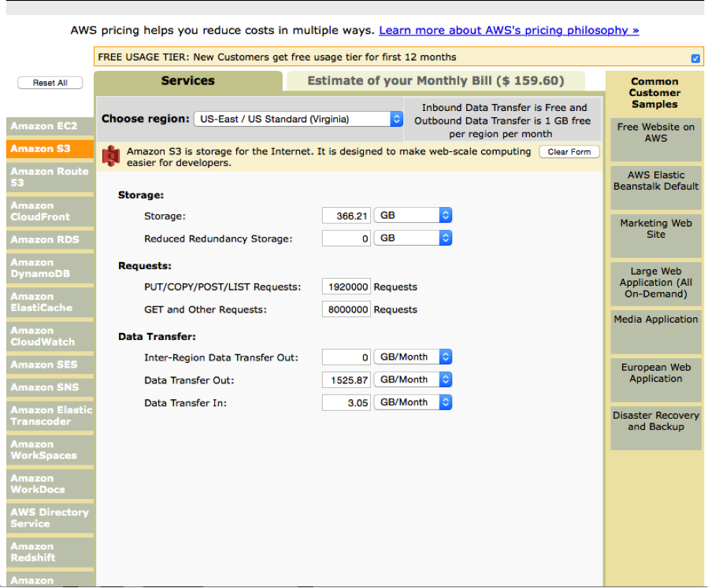Screen dimensions: 708x588
Task: Load the Media Application sample
Action: click(655, 332)
